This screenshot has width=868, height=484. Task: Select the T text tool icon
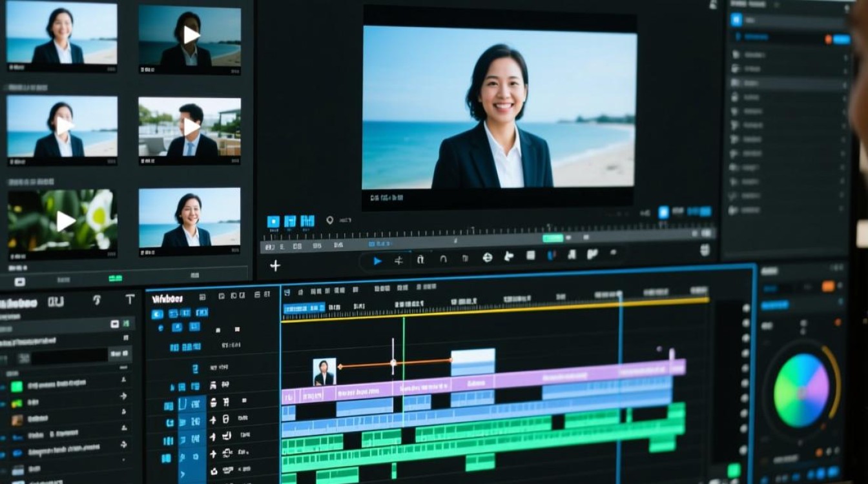(x=130, y=299)
